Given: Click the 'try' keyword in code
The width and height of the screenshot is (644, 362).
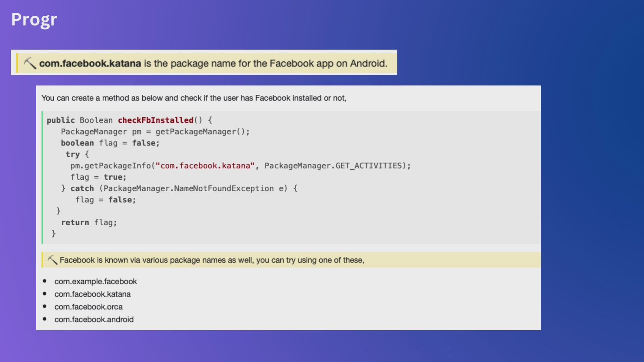Looking at the screenshot, I should pyautogui.click(x=72, y=155).
